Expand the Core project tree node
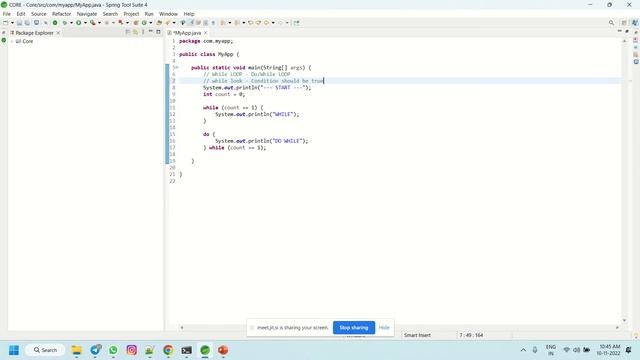This screenshot has width=640, height=360. pos(11,41)
